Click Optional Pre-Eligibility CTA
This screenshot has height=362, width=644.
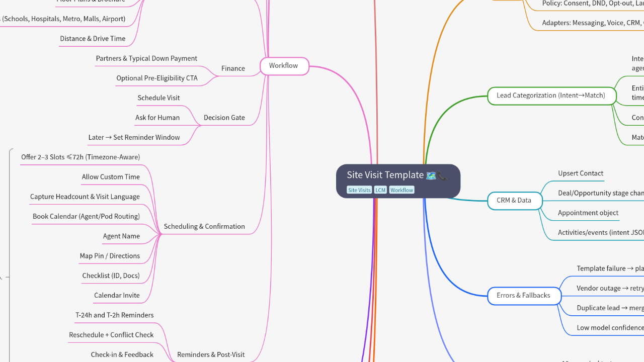[157, 78]
